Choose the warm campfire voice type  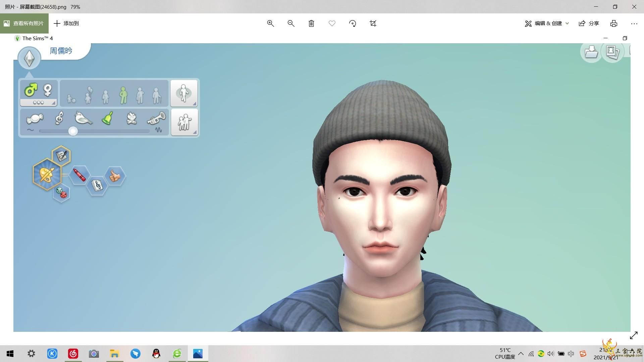(x=131, y=118)
